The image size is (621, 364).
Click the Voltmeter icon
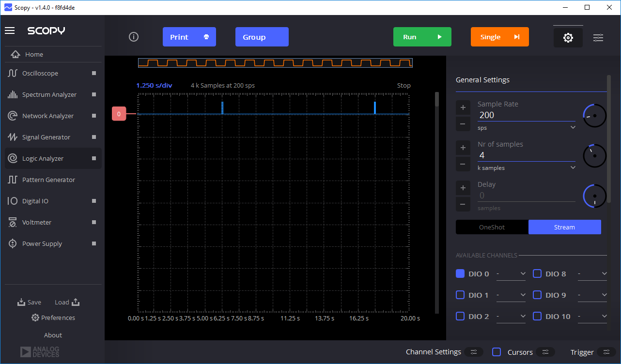click(x=13, y=222)
